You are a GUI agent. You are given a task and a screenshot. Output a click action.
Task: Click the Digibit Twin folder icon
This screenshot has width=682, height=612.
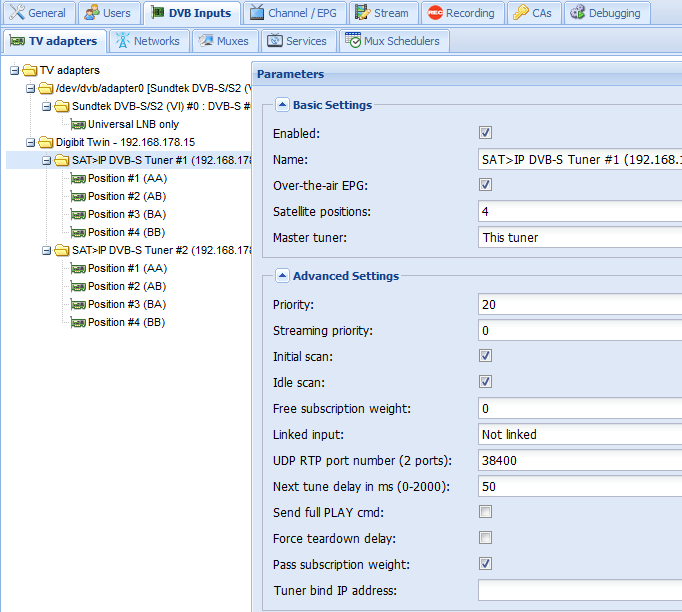click(46, 142)
